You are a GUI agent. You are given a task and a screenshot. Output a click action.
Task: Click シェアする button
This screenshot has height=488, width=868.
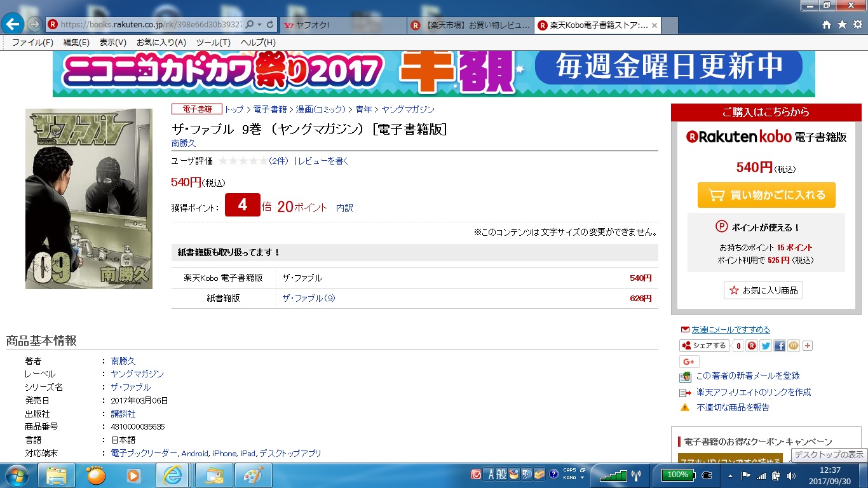tap(704, 346)
